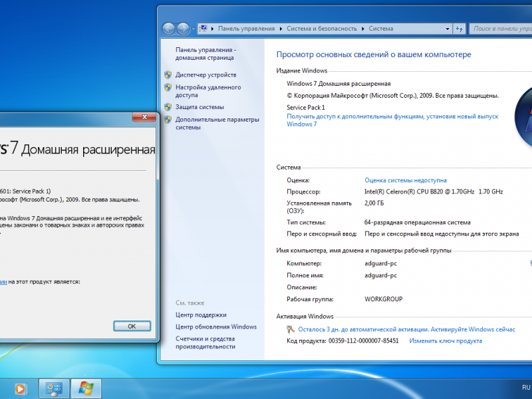Screen dimensions: 532x399
Task: Click the Windows flag taskbar button
Action: [86, 389]
